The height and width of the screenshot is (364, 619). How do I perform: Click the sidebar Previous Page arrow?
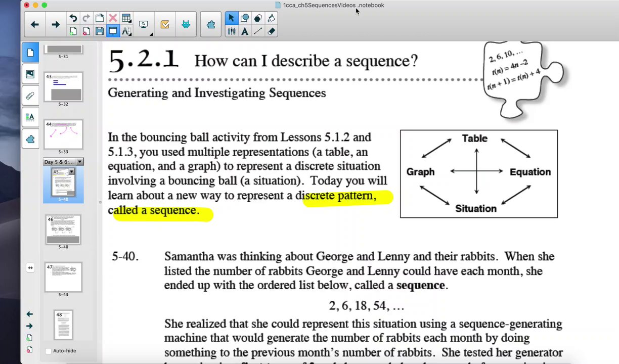(29, 314)
